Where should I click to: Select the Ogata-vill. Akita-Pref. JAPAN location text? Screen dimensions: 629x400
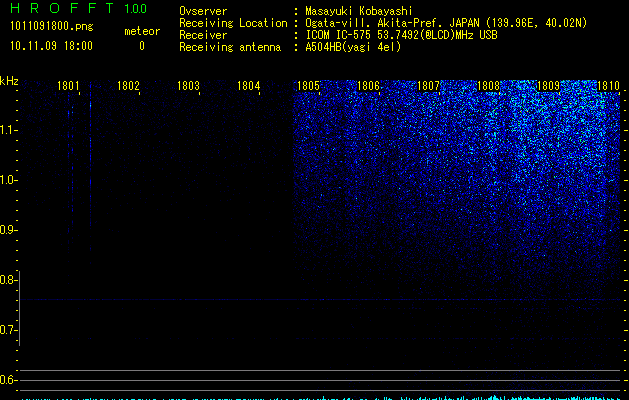point(446,23)
